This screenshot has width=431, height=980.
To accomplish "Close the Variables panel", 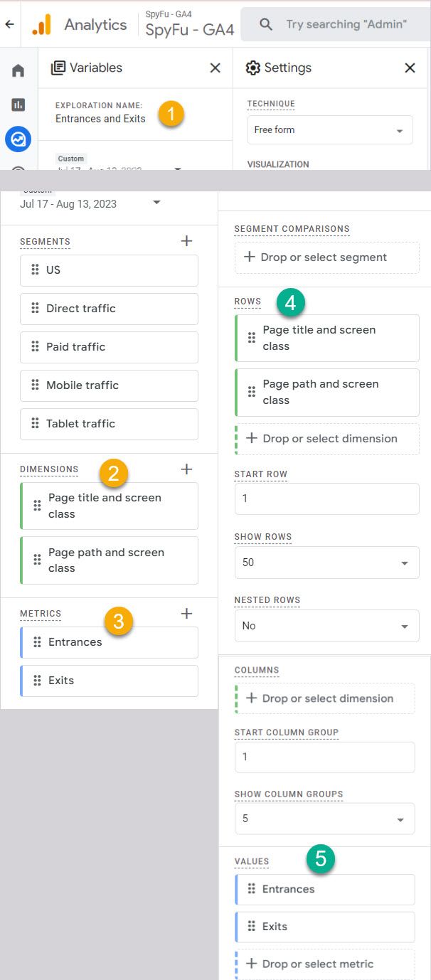I will click(215, 68).
